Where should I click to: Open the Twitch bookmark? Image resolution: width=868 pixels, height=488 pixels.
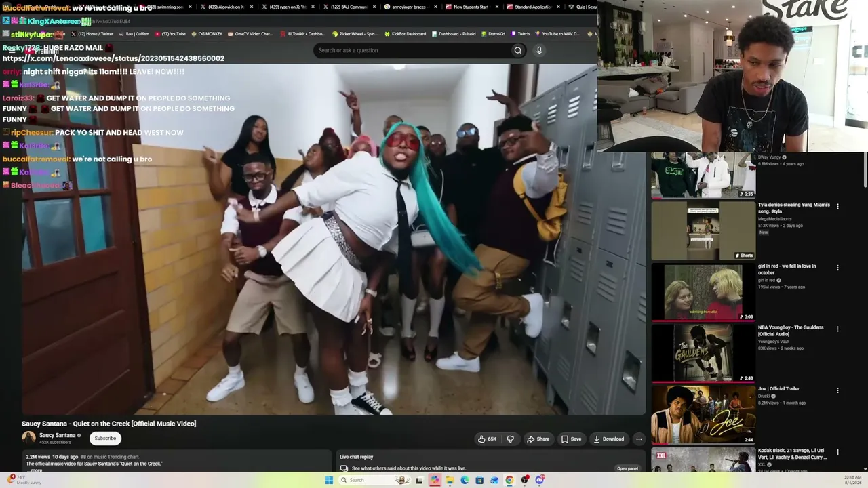coord(520,33)
